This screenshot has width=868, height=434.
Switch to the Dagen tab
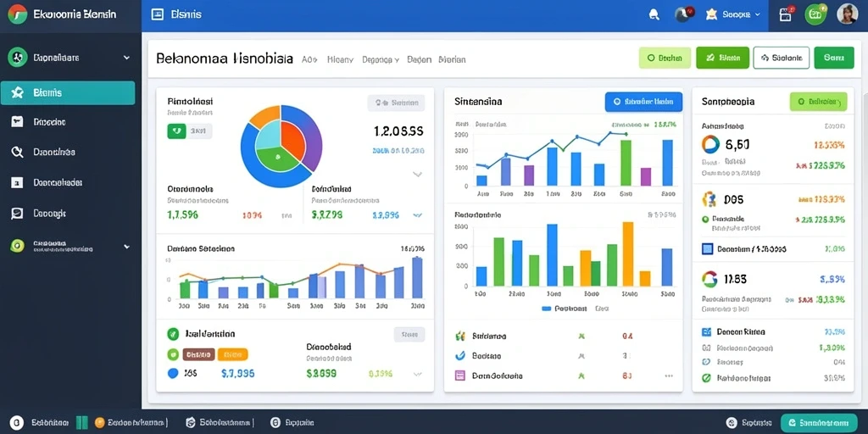pos(419,59)
